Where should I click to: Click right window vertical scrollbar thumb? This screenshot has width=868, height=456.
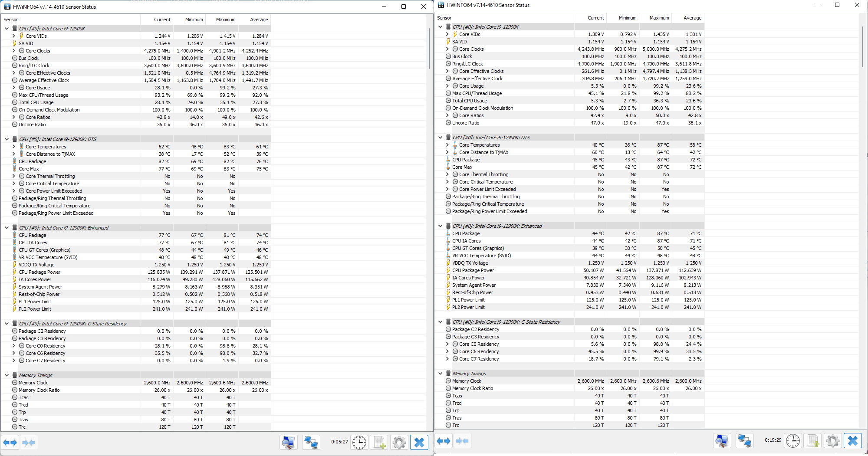tap(863, 47)
